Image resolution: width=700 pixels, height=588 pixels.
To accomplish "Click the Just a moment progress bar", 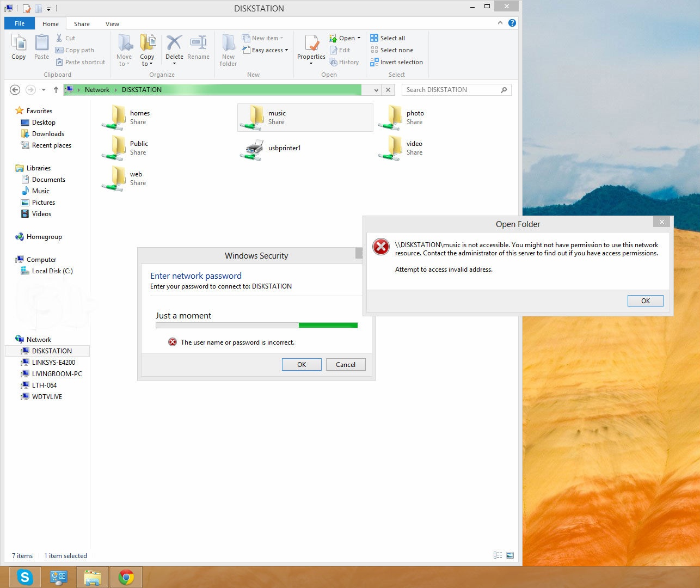I will coord(256,326).
